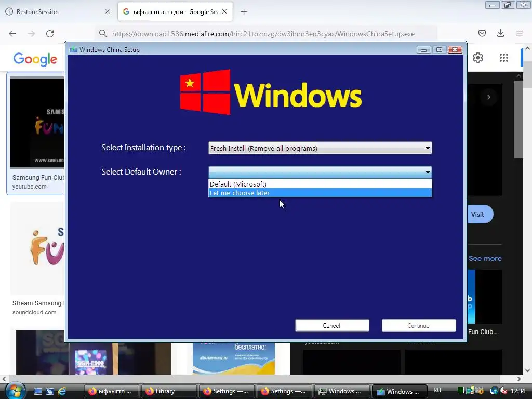Click Switch between windows quick launch icon
This screenshot has height=399, width=532.
(49, 391)
